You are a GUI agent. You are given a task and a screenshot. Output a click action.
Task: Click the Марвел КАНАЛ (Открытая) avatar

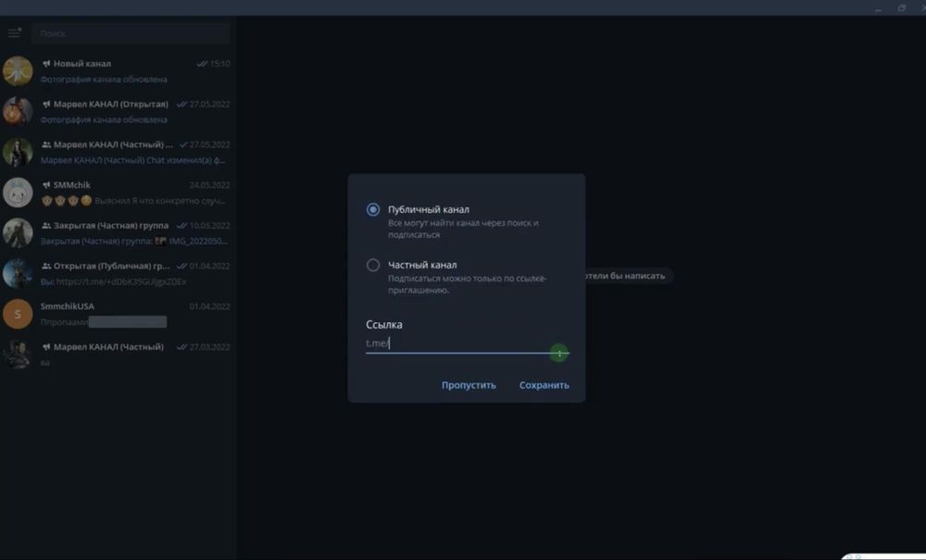[x=18, y=111]
